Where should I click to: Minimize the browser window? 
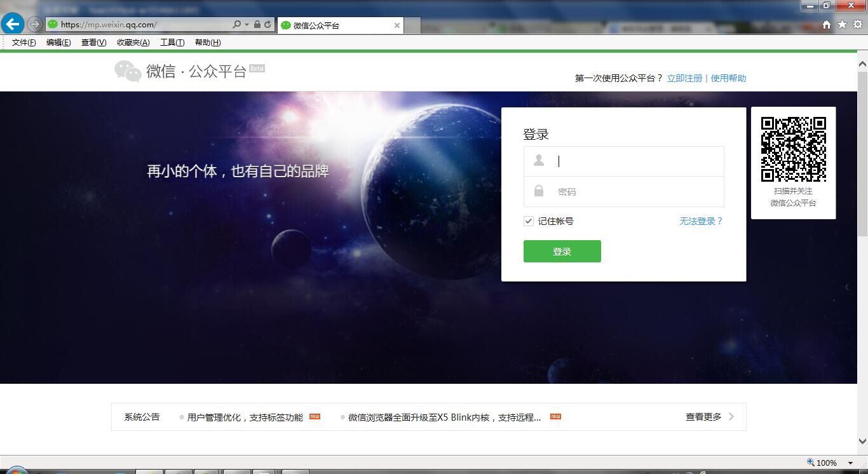click(x=810, y=6)
